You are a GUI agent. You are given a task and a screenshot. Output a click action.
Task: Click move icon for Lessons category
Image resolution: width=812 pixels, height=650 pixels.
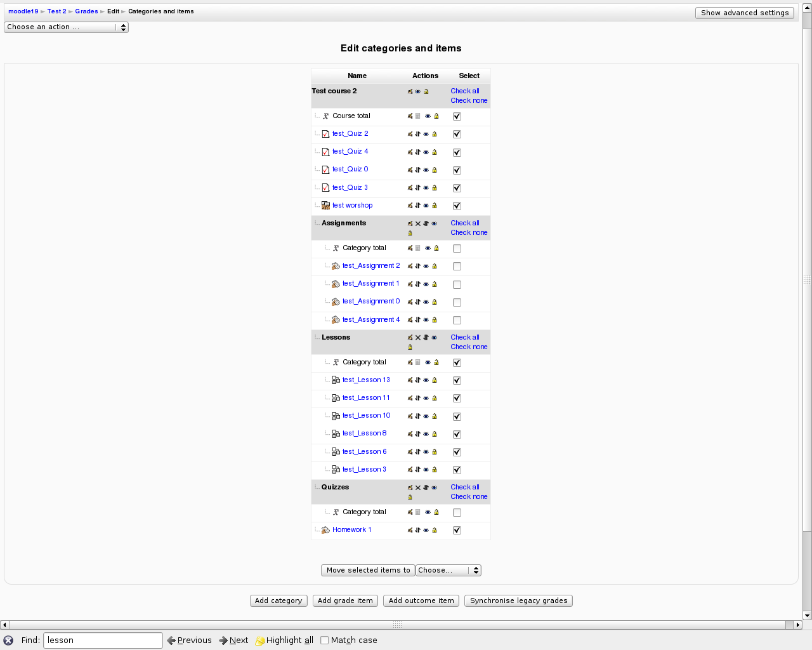(426, 338)
